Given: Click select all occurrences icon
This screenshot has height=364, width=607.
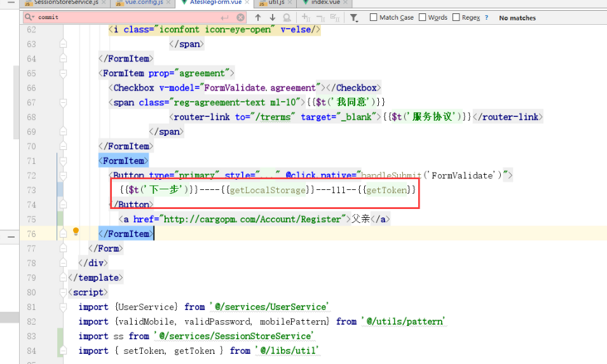Looking at the screenshot, I should pyautogui.click(x=335, y=17).
